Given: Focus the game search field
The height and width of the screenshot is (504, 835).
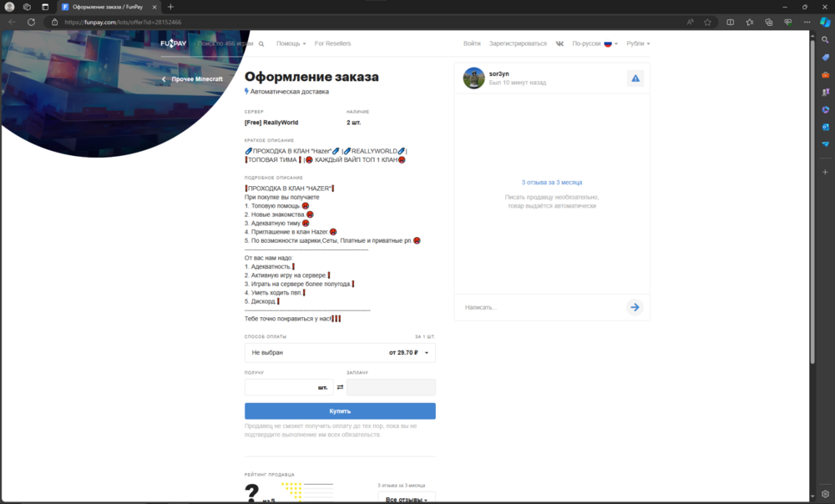Looking at the screenshot, I should (x=225, y=43).
